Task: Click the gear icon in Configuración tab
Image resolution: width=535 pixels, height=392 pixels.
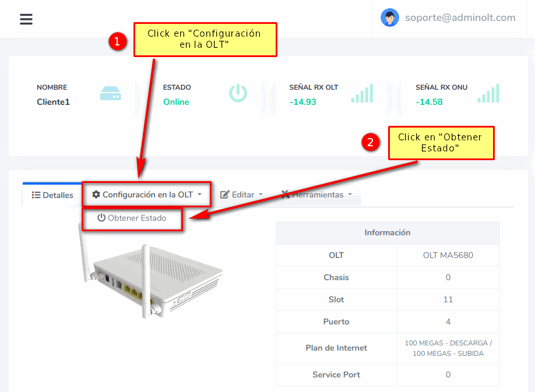Action: click(x=96, y=195)
